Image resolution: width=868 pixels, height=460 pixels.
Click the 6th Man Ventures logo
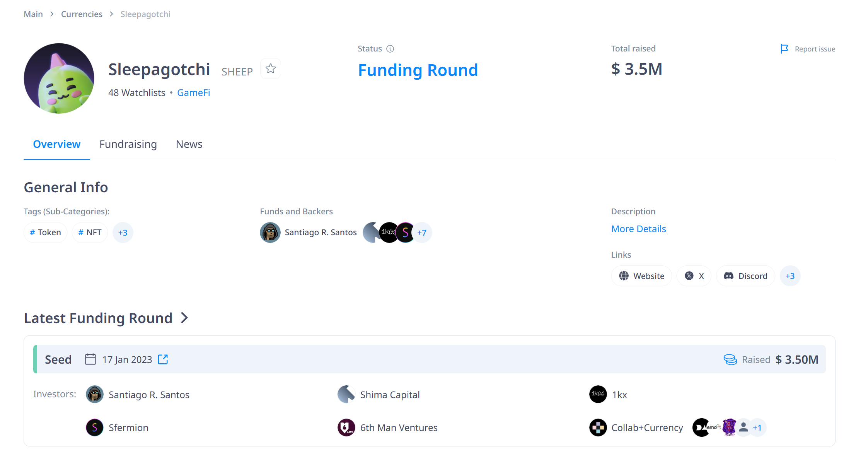coord(346,428)
